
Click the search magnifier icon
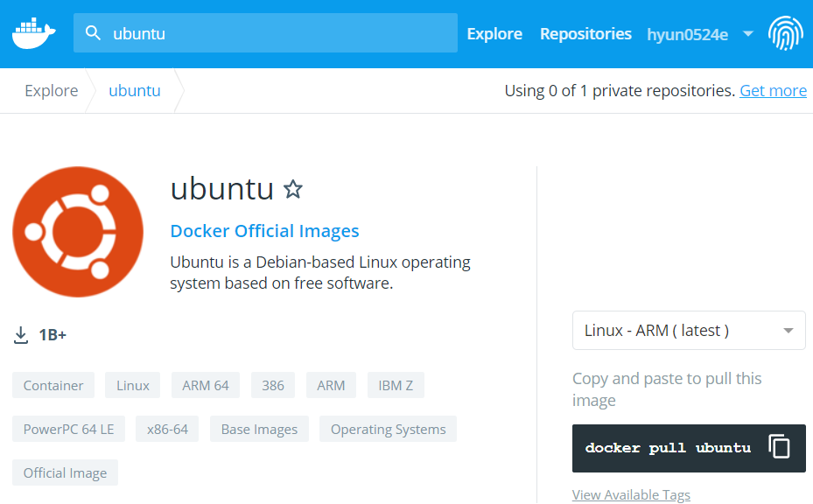coord(93,33)
